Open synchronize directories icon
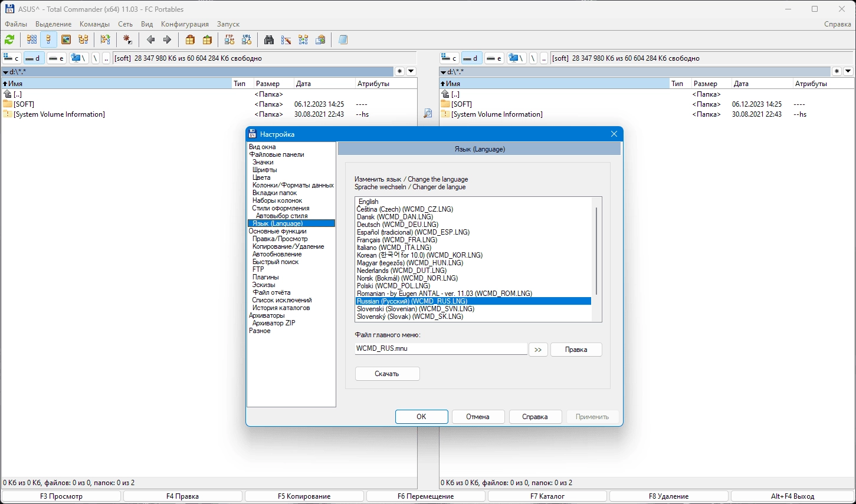 click(303, 40)
